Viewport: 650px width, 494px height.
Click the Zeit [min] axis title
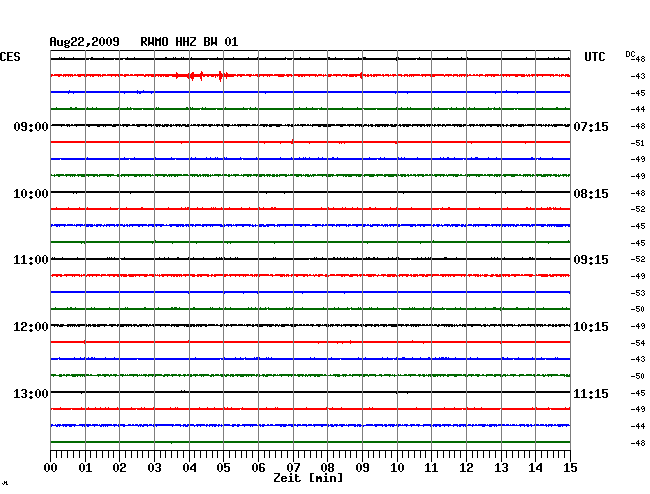[308, 478]
